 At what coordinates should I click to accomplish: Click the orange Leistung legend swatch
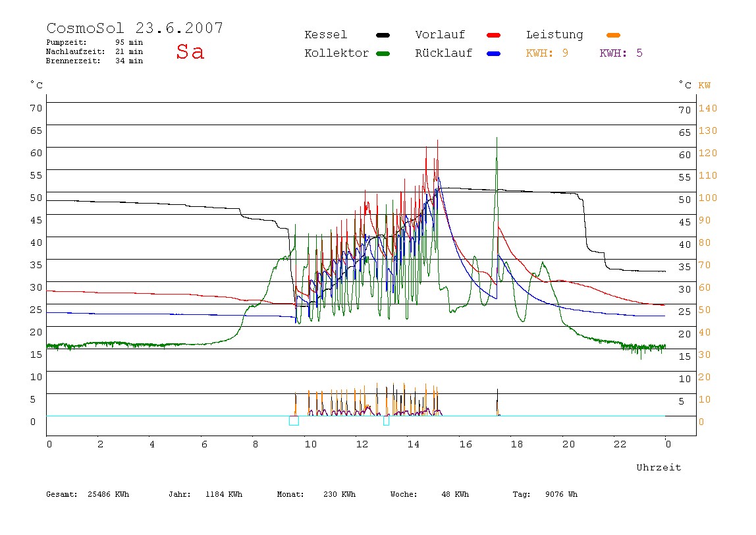[x=613, y=35]
